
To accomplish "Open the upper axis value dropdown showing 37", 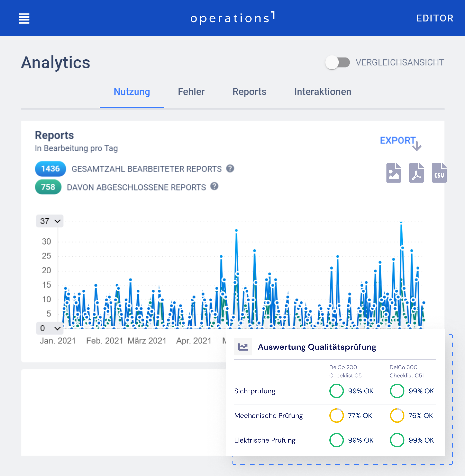I will click(x=50, y=221).
